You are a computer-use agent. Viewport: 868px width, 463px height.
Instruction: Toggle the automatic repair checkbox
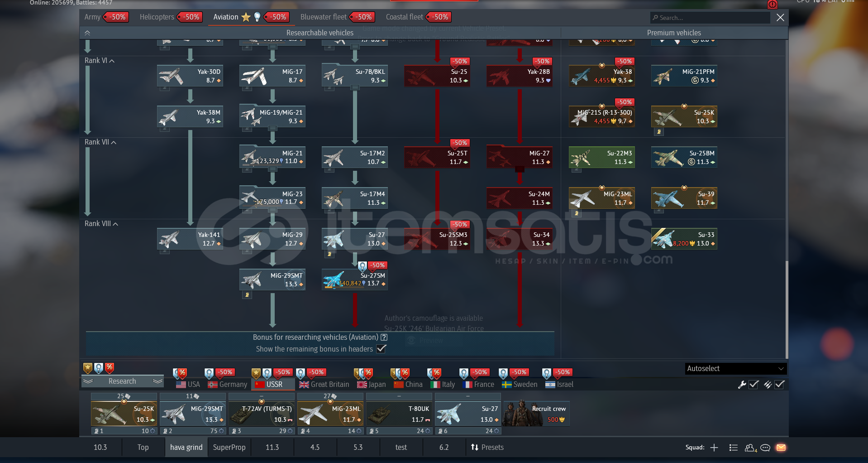[754, 385]
